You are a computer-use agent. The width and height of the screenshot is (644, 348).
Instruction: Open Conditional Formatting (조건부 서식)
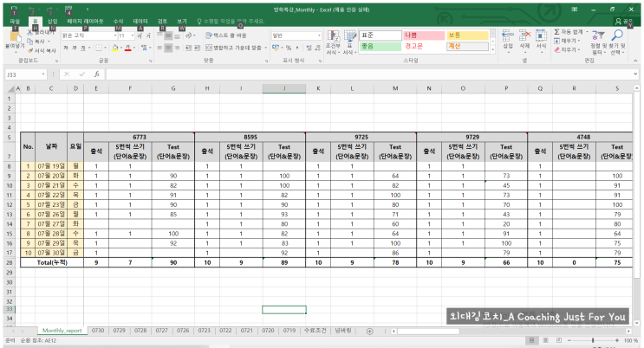click(333, 42)
